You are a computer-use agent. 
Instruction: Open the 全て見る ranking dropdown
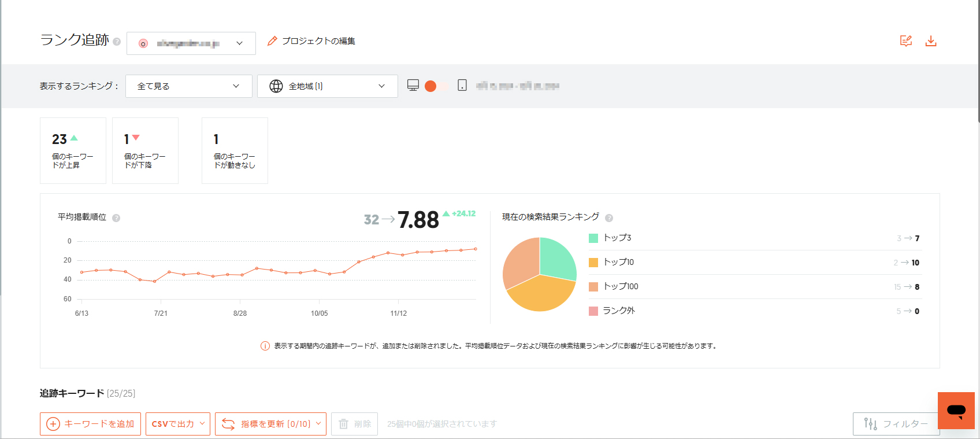pos(189,86)
